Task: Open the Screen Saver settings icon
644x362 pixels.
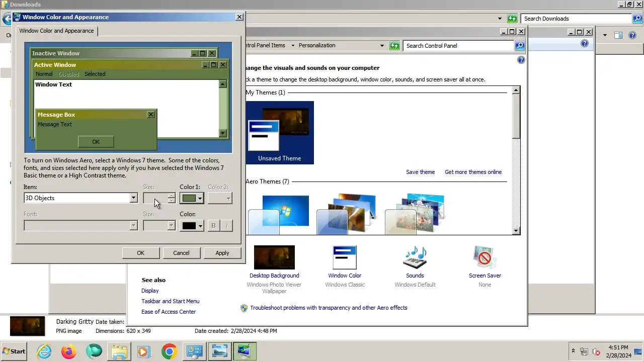Action: [485, 257]
